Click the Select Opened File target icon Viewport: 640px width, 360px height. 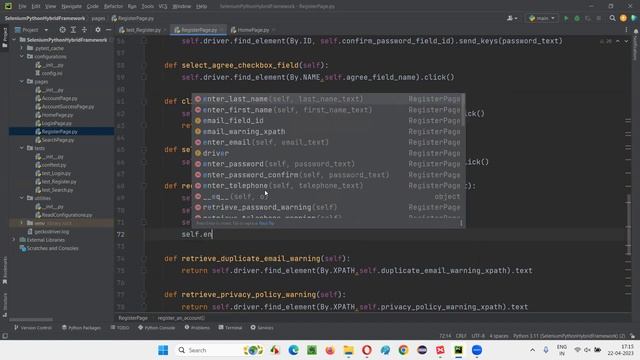(x=62, y=30)
